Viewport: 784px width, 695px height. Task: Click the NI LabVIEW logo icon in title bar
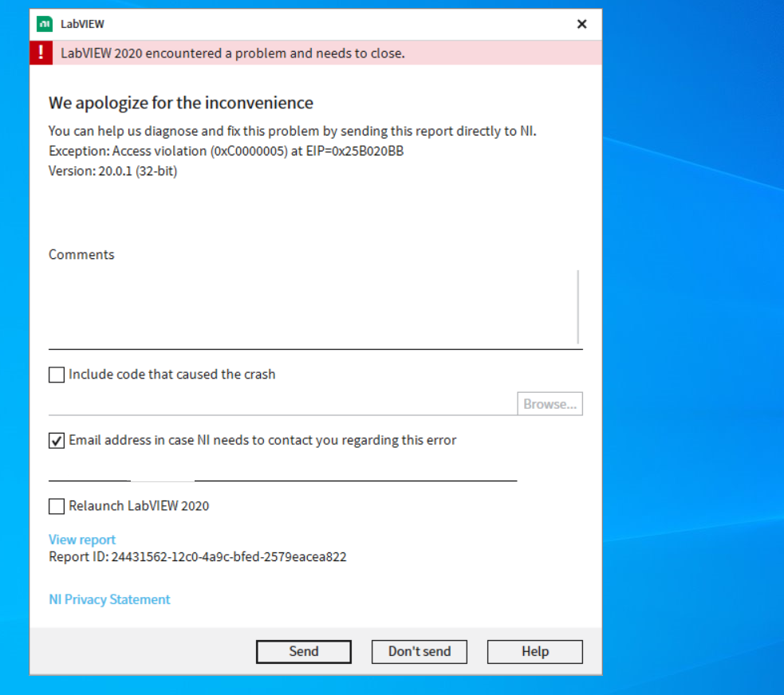45,24
